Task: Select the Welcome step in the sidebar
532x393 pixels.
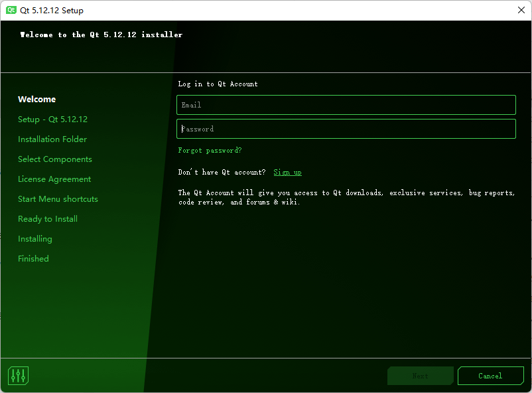Action: (36, 99)
